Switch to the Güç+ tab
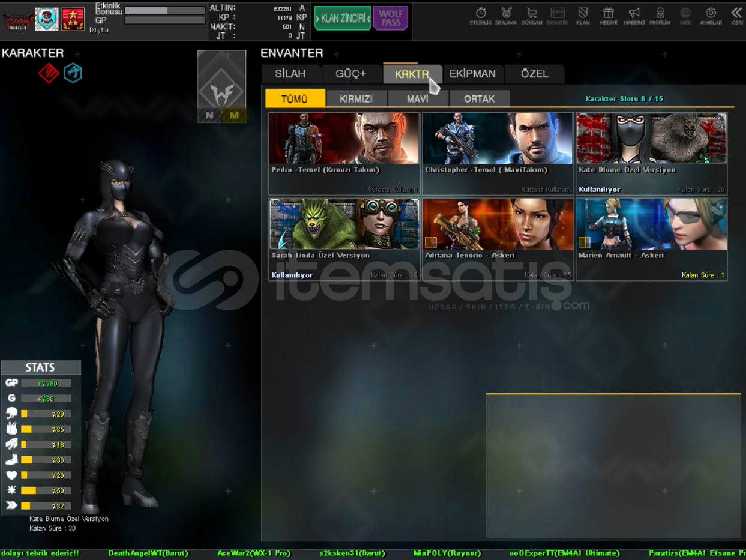This screenshot has height=560, width=746. 351,74
